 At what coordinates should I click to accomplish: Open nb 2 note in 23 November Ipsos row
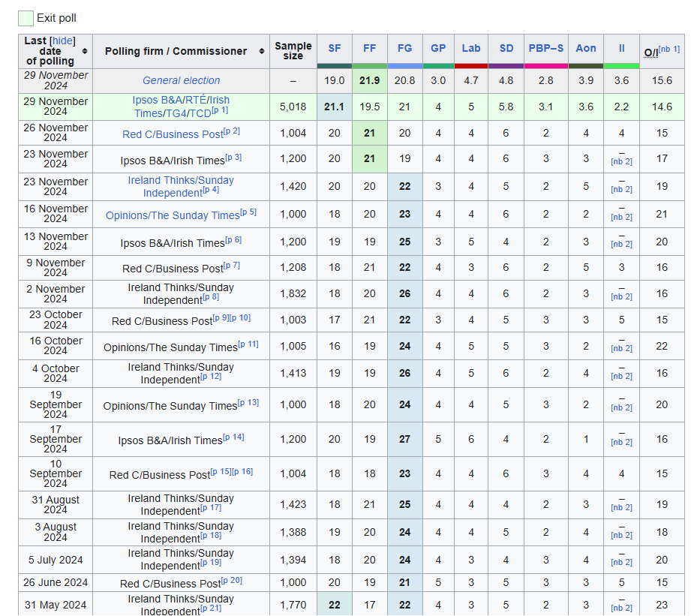[x=621, y=162]
